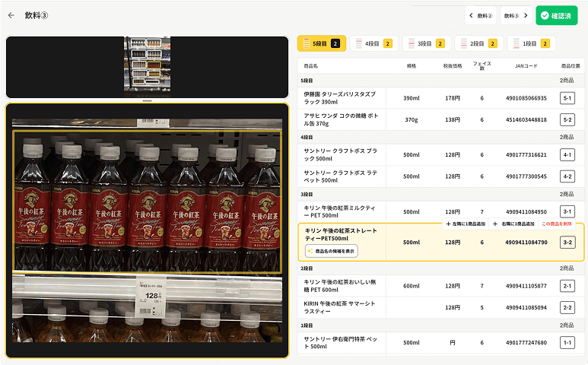Click the JANコード column header
This screenshot has width=588, height=365.
(x=526, y=66)
